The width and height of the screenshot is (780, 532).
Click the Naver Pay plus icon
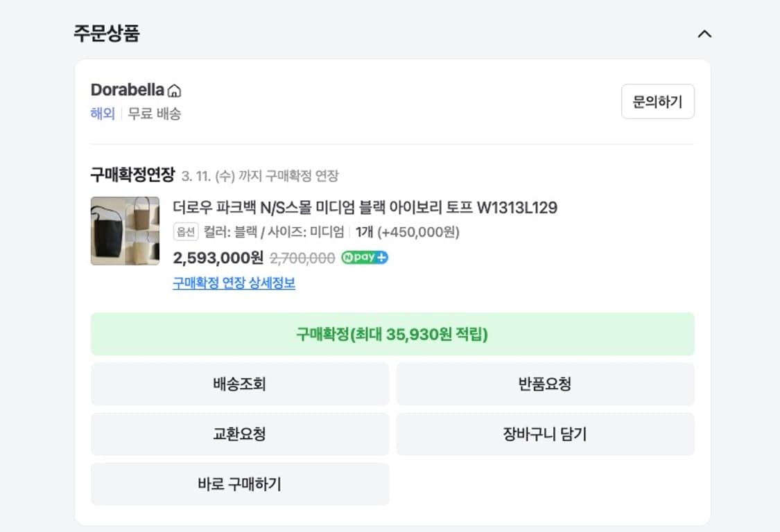pos(364,257)
